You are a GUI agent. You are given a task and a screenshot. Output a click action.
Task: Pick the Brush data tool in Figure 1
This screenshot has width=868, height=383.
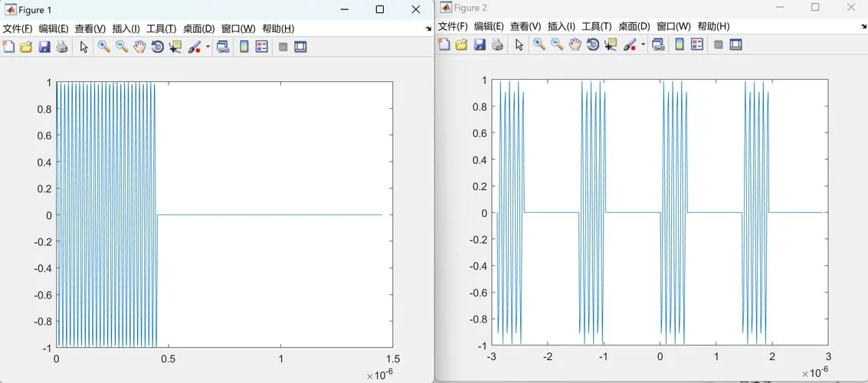(194, 47)
